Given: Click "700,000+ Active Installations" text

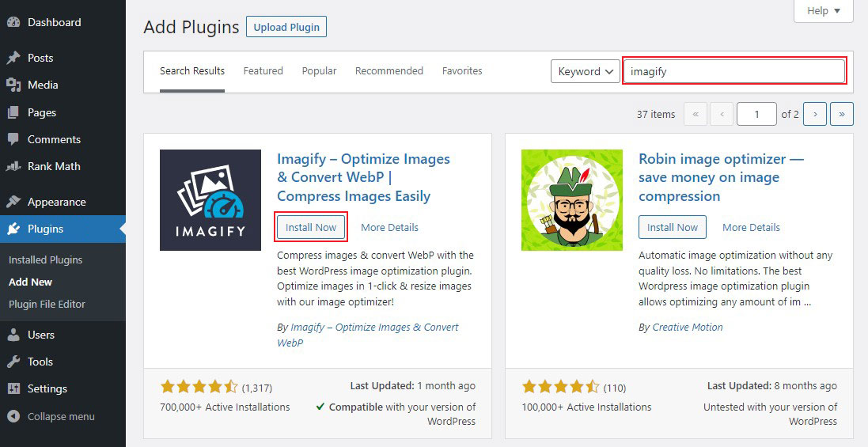Looking at the screenshot, I should [225, 407].
